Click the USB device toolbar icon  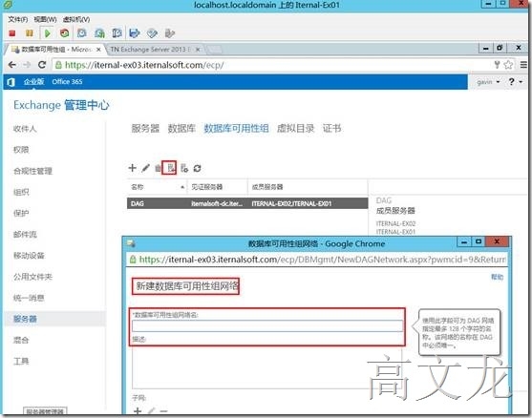170,33
